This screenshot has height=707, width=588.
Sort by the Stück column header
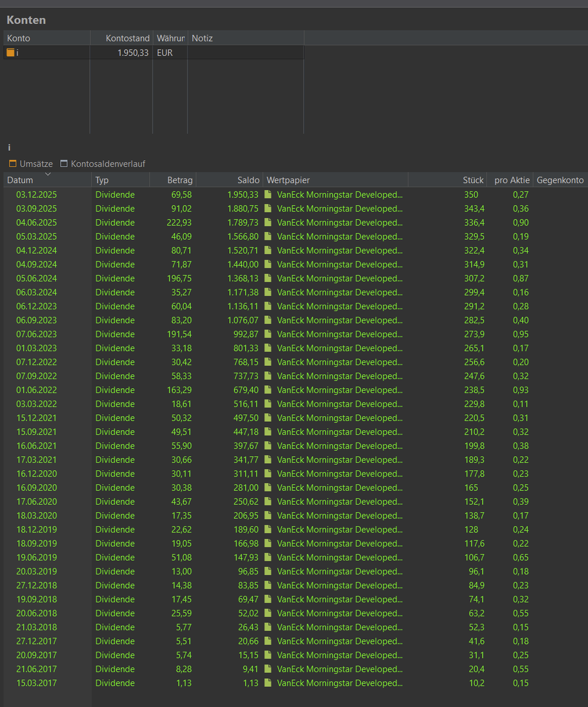coord(447,180)
